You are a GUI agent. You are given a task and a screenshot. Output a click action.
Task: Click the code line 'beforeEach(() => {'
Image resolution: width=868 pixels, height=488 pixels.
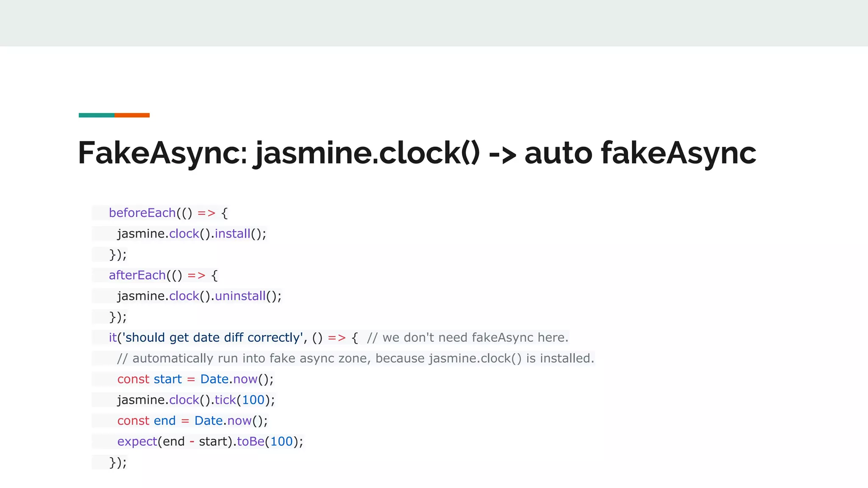168,213
